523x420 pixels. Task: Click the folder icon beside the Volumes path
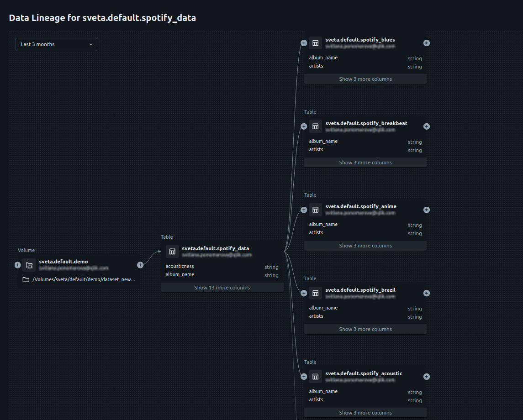pos(26,279)
